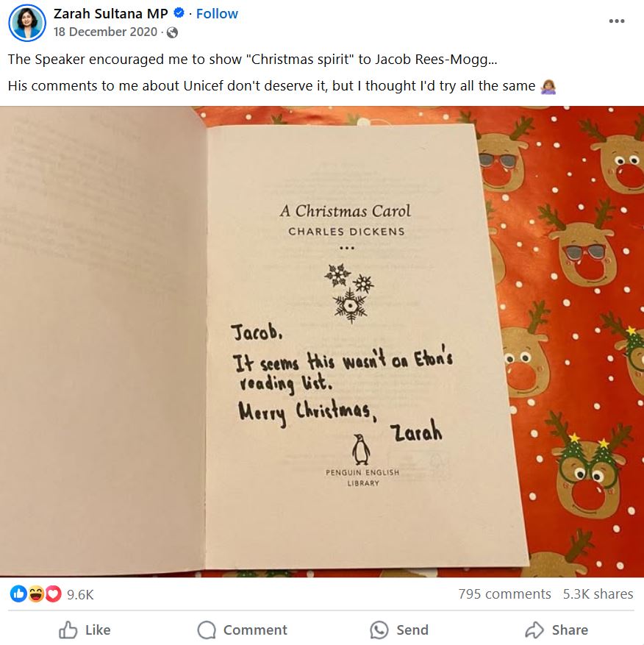The height and width of the screenshot is (645, 644).
Task: Open the 18 December 2020 timestamp
Action: [x=105, y=32]
